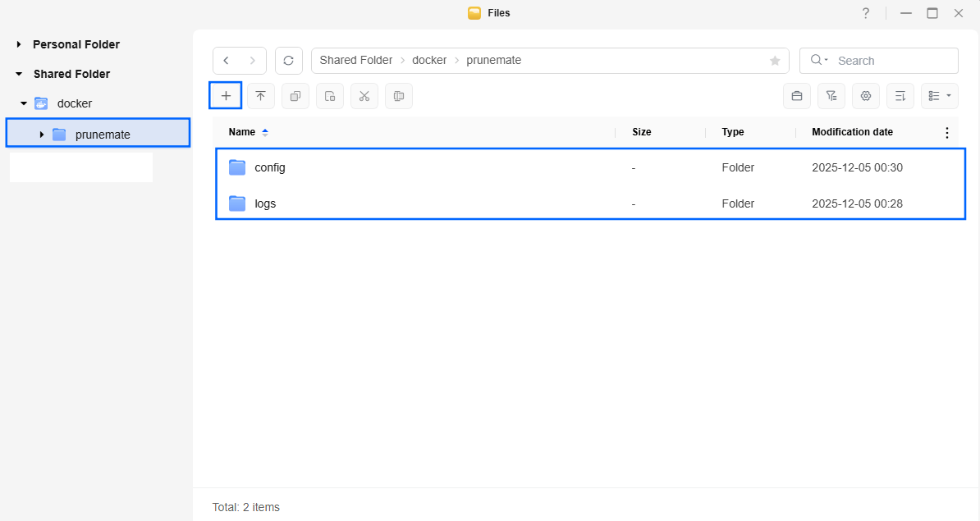
Task: Go back with the left arrow
Action: [x=227, y=61]
